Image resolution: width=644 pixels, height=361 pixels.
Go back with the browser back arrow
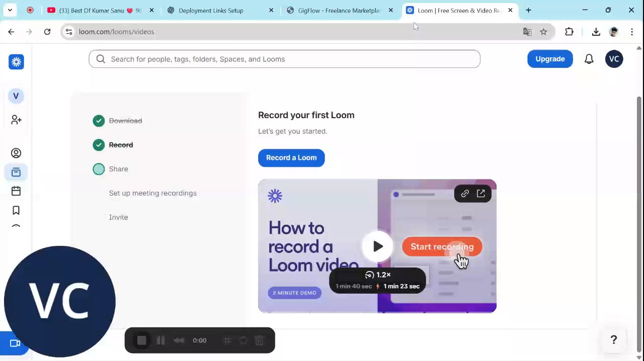tap(11, 32)
